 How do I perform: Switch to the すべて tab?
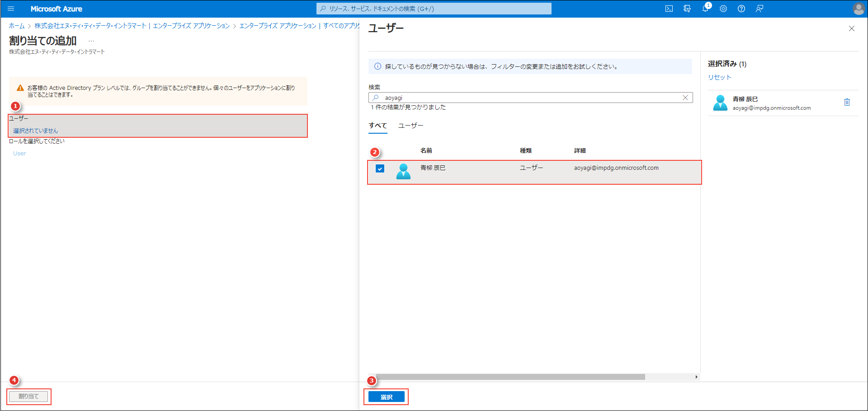[377, 126]
